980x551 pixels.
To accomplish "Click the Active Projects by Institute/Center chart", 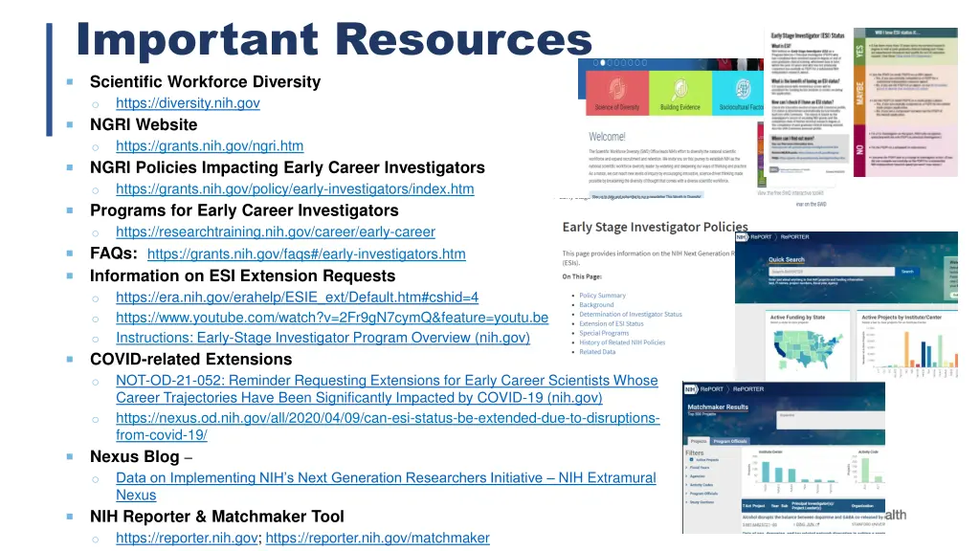I will (909, 350).
